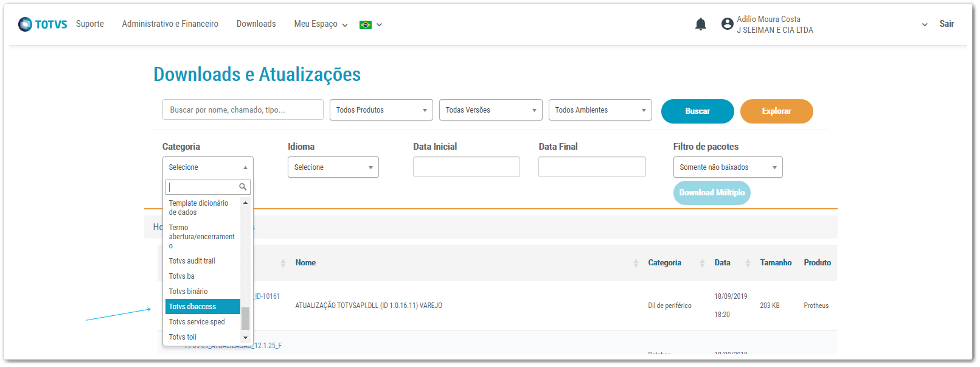Image resolution: width=980 pixels, height=367 pixels.
Task: Click the category list scrollbar up arrow
Action: click(245, 203)
